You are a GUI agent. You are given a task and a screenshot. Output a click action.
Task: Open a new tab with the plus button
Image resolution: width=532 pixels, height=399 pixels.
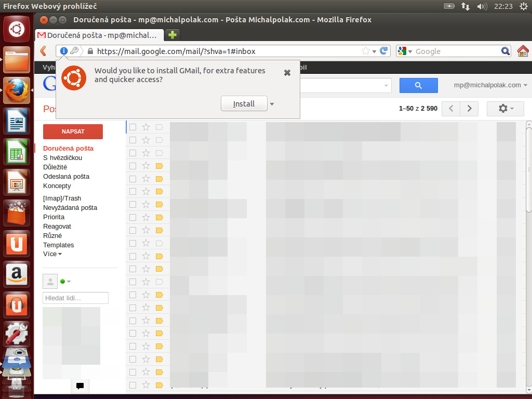click(x=172, y=35)
